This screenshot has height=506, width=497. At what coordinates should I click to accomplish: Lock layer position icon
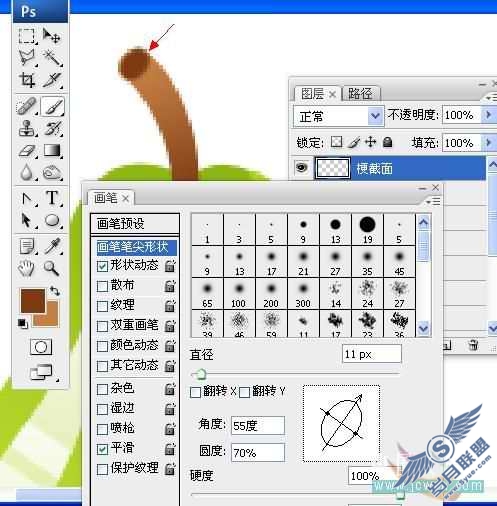(x=371, y=142)
